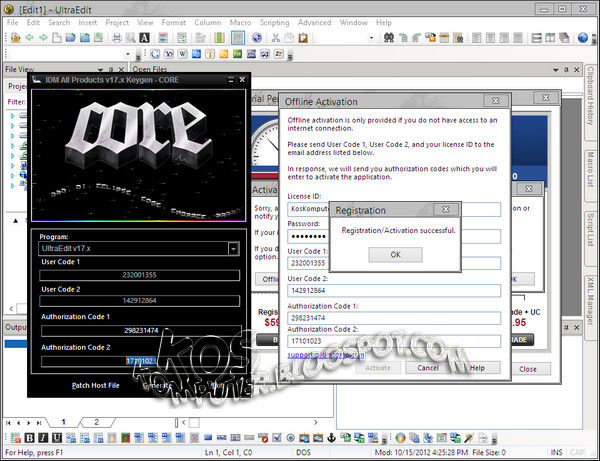Image resolution: width=600 pixels, height=461 pixels.
Task: Click the blue globe icon at toolbar right end
Action: pyautogui.click(x=582, y=37)
